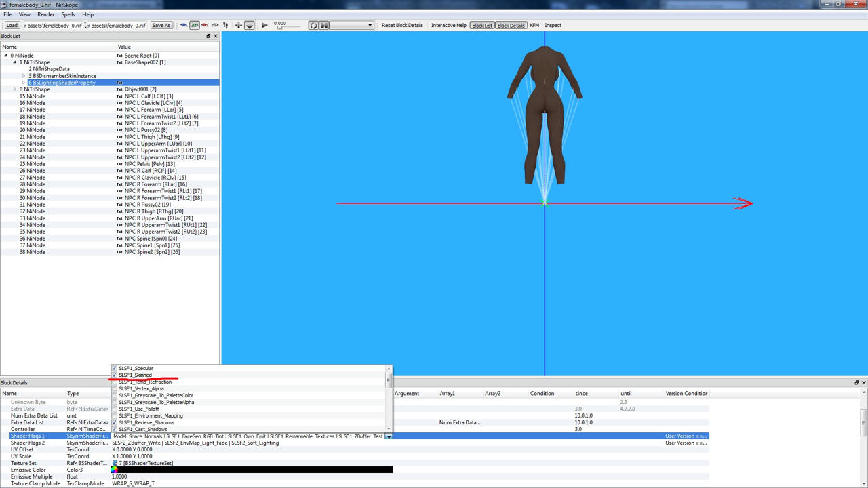Click BSShaderTextureSet link icon

(115, 463)
